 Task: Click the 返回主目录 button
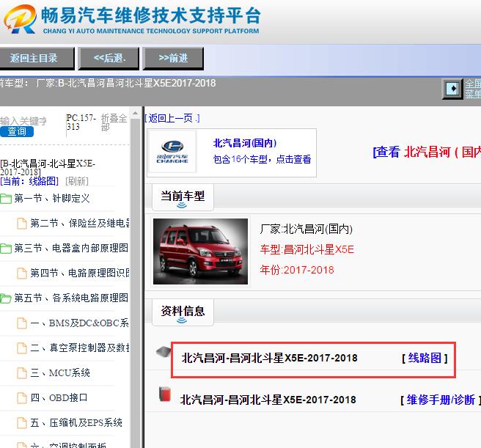tap(37, 59)
